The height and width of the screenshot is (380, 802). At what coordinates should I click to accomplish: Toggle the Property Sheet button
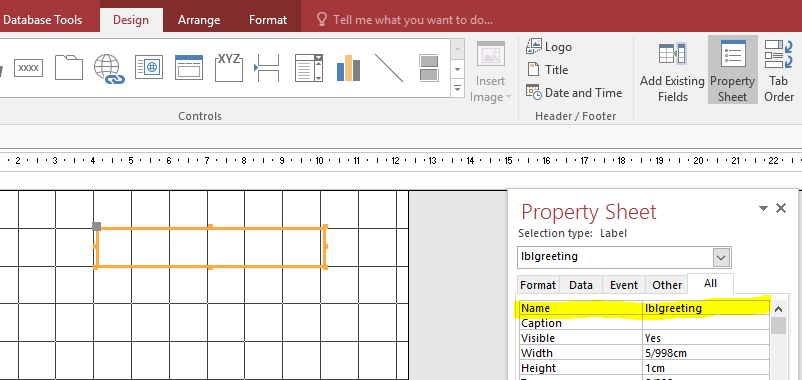pos(732,70)
